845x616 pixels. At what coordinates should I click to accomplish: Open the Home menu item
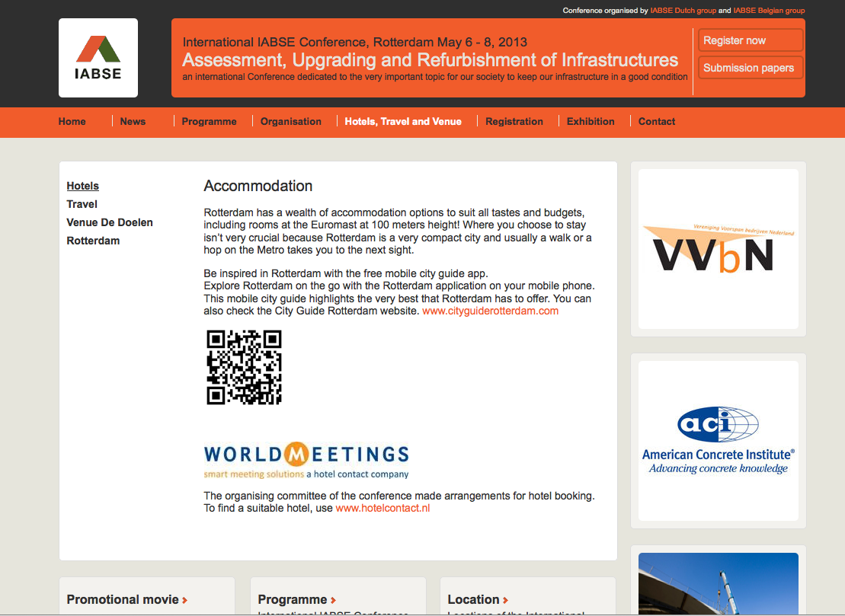(72, 121)
